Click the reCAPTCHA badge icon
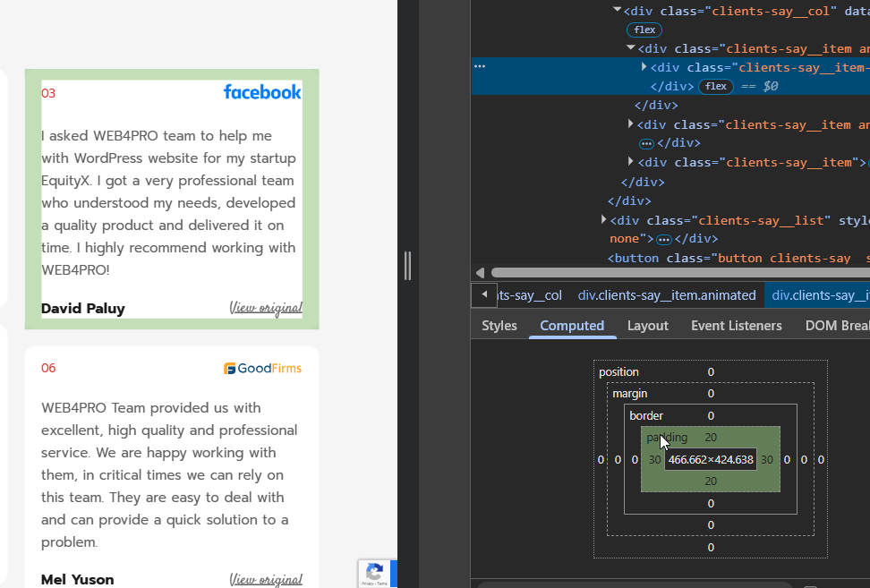Viewport: 870px width, 588px height. [376, 573]
